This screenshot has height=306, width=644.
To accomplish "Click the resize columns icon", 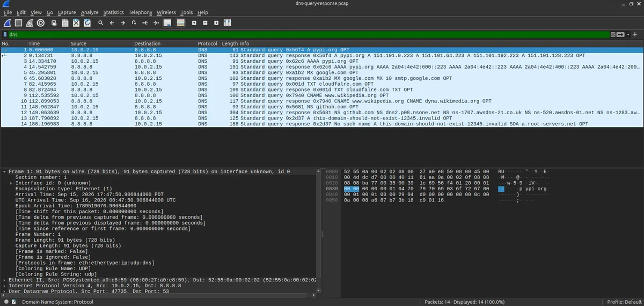I will [228, 23].
